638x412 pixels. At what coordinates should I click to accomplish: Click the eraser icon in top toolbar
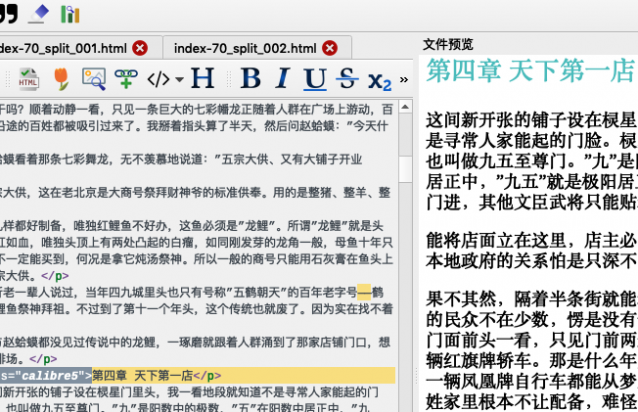39,13
